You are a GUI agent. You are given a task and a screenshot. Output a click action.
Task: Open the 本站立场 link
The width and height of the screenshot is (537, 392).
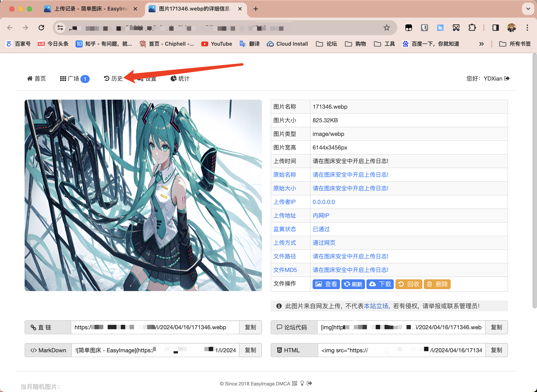pyautogui.click(x=376, y=306)
